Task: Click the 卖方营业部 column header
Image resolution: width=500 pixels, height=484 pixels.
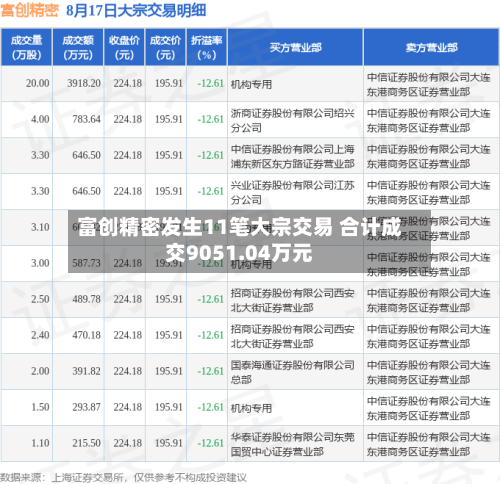Action: (431, 47)
